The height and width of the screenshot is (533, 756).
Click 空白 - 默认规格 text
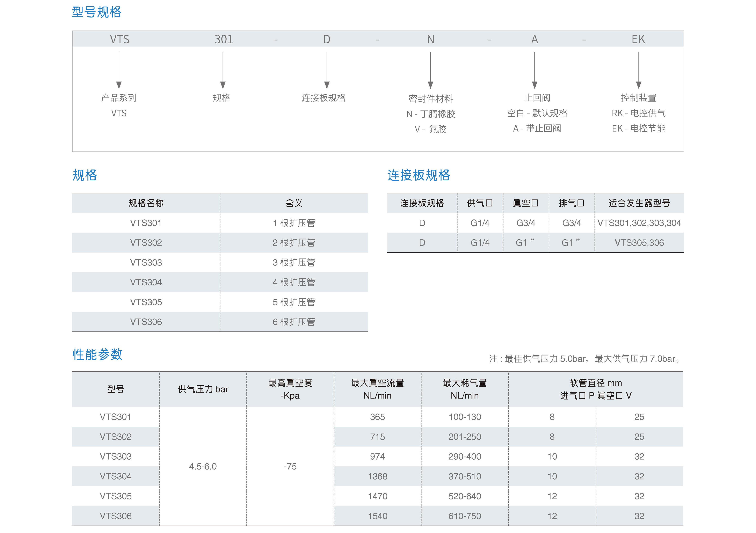[x=537, y=113]
